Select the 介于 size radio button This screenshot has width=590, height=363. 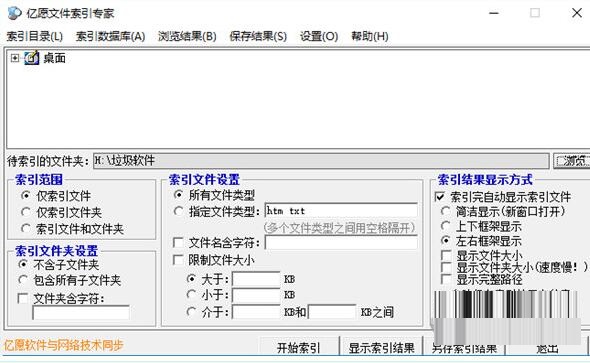pos(192,311)
